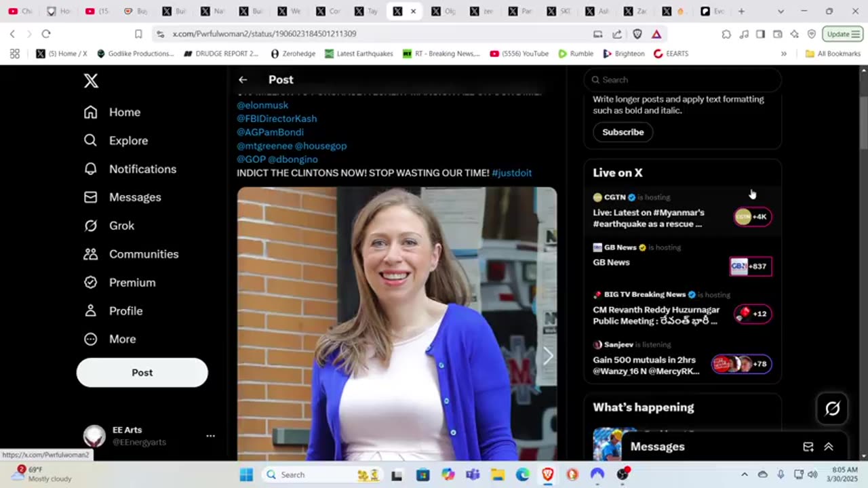
Task: Click the X logo in the sidebar
Action: 91,81
